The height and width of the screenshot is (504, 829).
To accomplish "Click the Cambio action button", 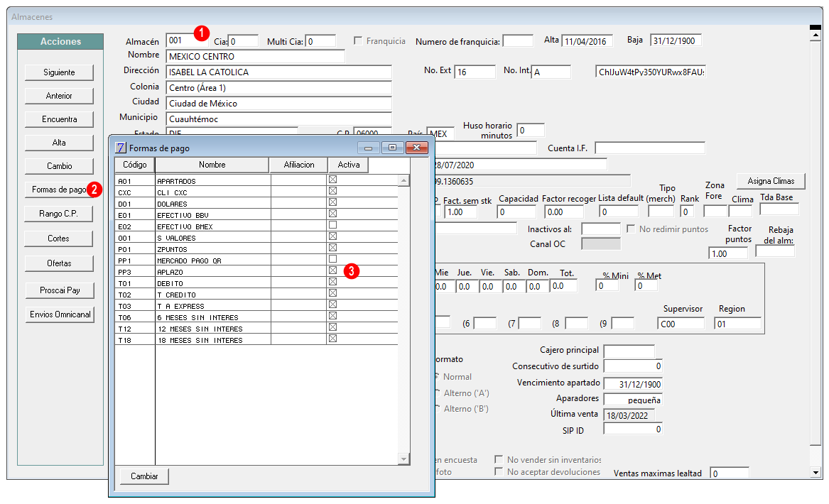I will tap(59, 166).
